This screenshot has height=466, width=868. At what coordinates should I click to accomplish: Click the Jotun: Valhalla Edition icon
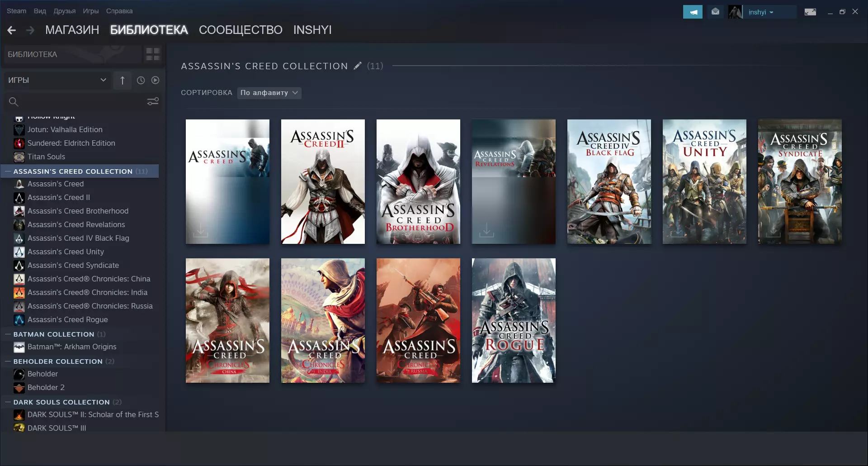pos(19,130)
